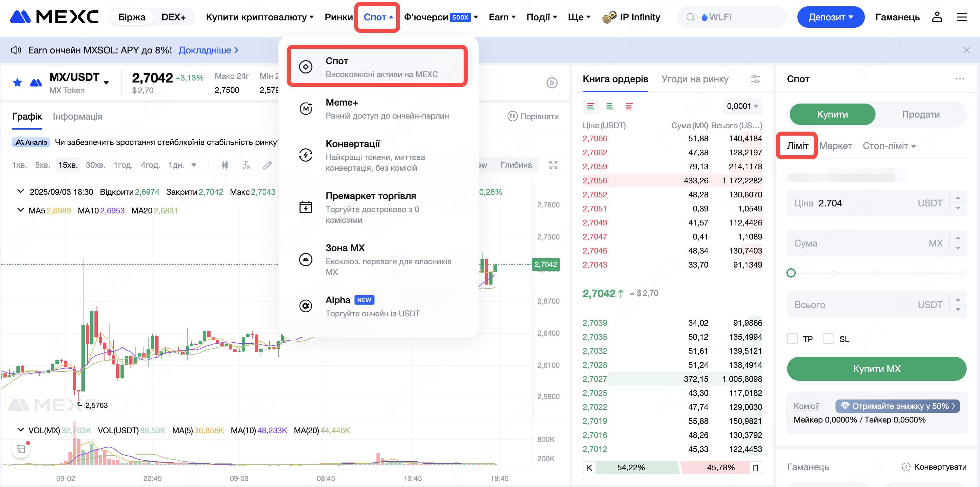Enable the SL checkbox
The image size is (980, 487).
(x=828, y=338)
